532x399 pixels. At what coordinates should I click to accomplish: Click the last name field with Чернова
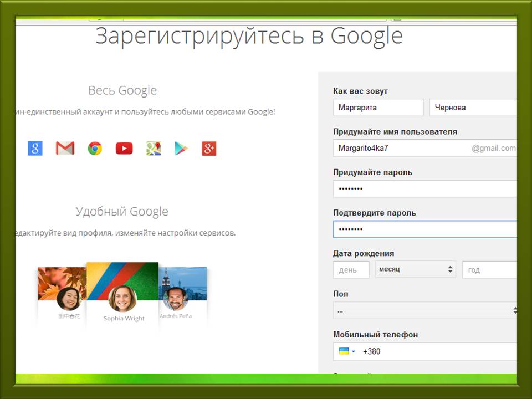click(473, 108)
